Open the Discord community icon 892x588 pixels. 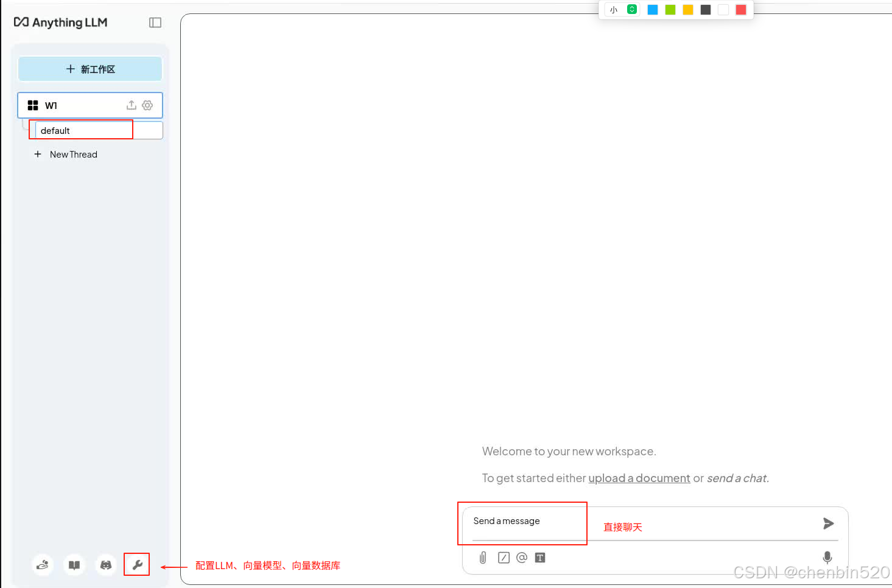click(x=105, y=564)
